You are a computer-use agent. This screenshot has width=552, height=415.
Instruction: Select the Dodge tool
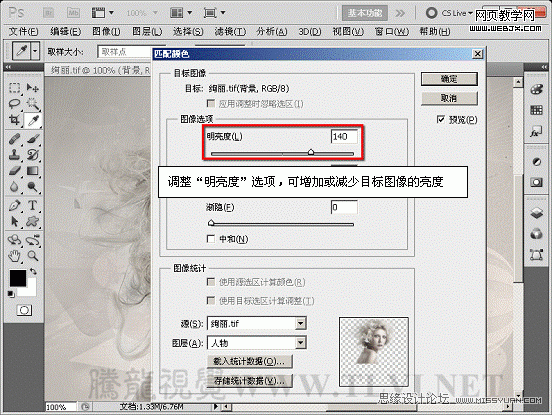click(x=33, y=187)
